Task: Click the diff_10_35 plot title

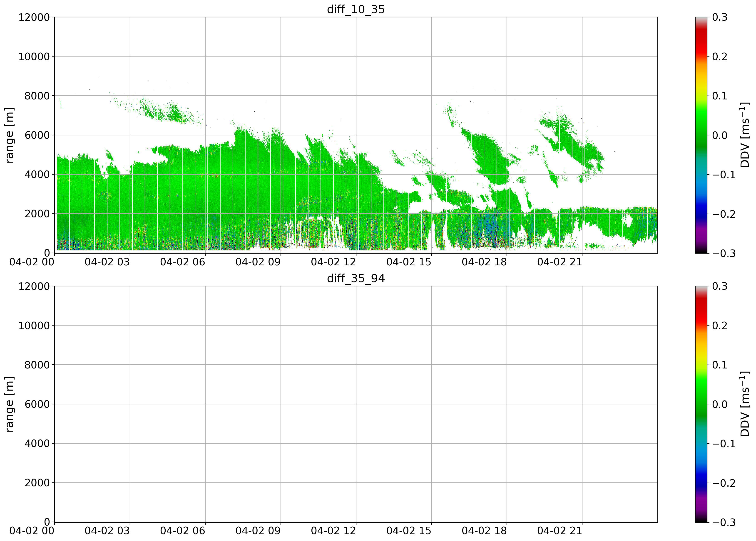Action: tap(356, 9)
